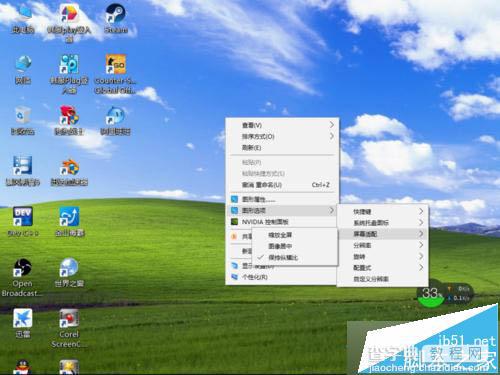Launch the 迅雷 Thunder shortcut
Screen dimensions: 500x375
[23, 323]
